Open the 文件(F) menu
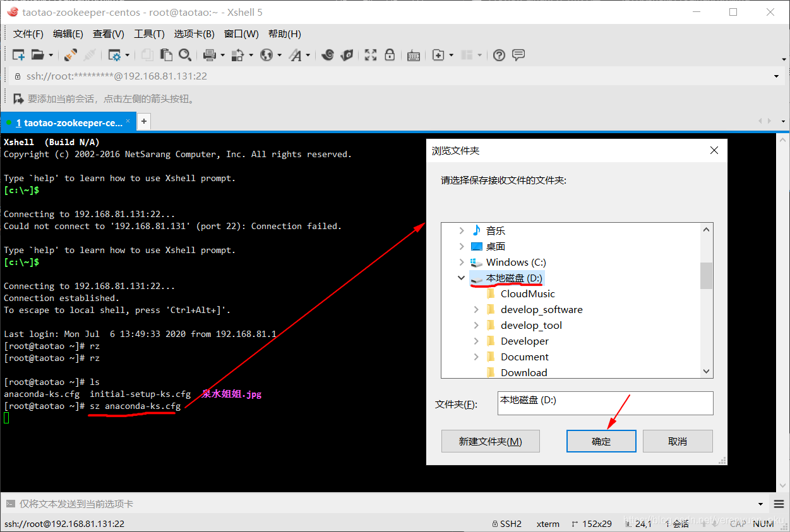This screenshot has width=790, height=532. click(28, 34)
